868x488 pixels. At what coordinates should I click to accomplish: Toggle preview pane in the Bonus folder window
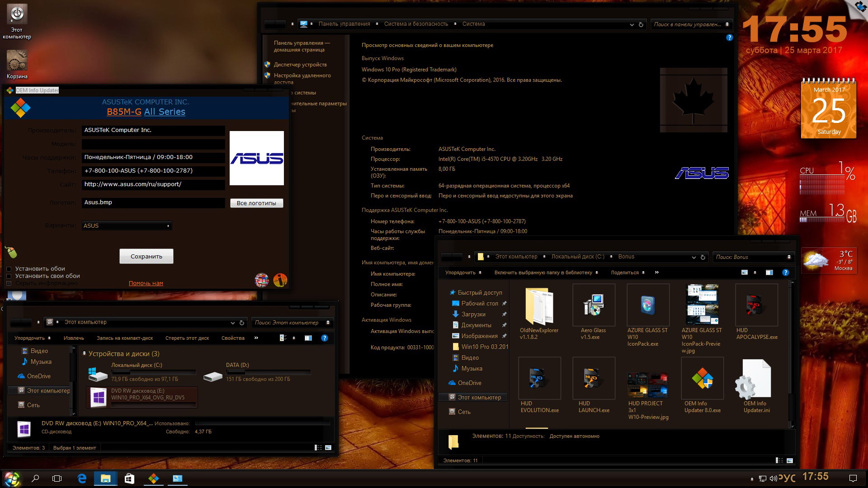[x=769, y=272]
